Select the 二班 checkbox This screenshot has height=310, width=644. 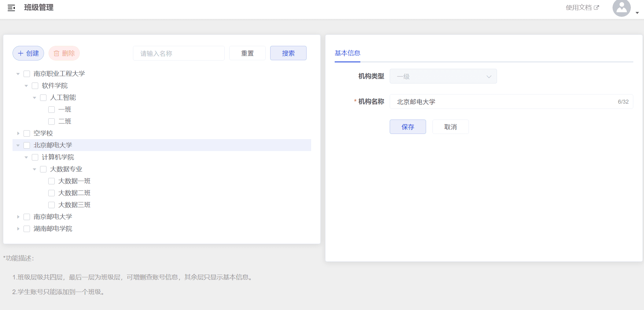point(52,121)
